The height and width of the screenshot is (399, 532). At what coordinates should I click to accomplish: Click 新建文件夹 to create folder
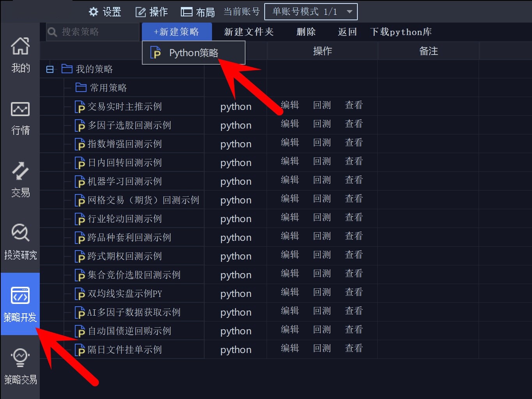[x=249, y=32]
